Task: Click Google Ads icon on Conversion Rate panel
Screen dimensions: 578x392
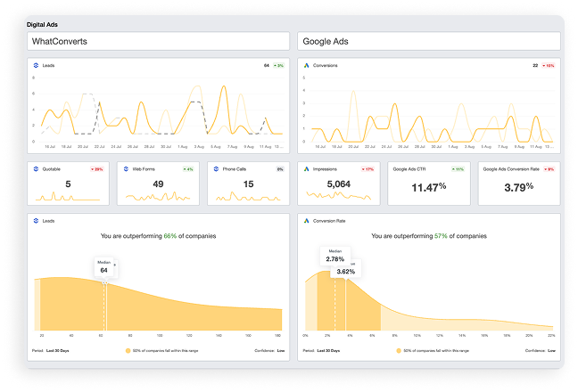Action: (x=306, y=220)
